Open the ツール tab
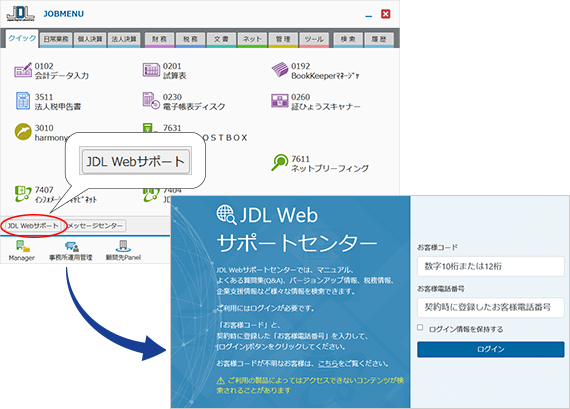Screen dimensions: 570x409 (x=314, y=39)
